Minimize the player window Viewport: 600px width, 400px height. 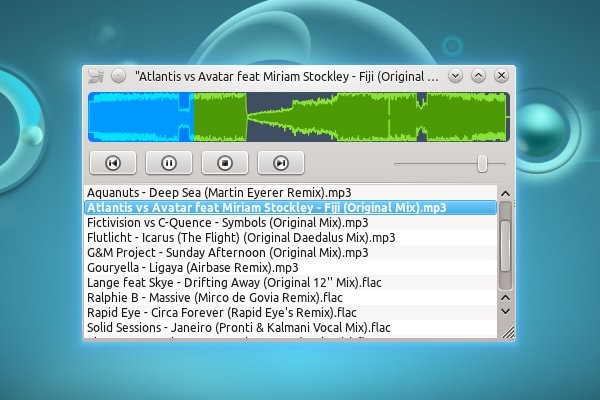(456, 75)
